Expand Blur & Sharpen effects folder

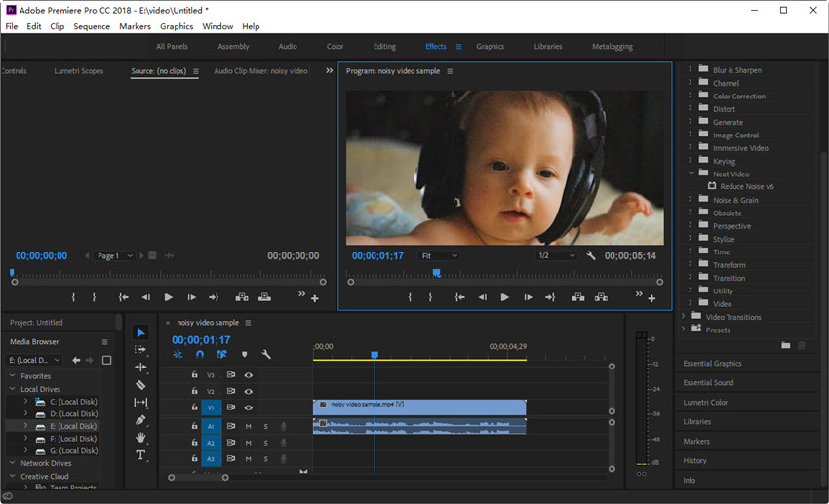click(690, 69)
